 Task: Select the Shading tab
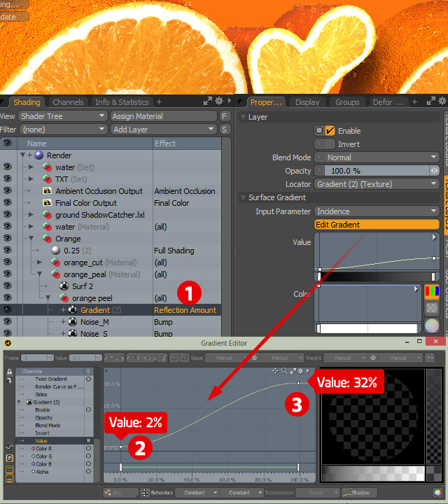coord(27,102)
